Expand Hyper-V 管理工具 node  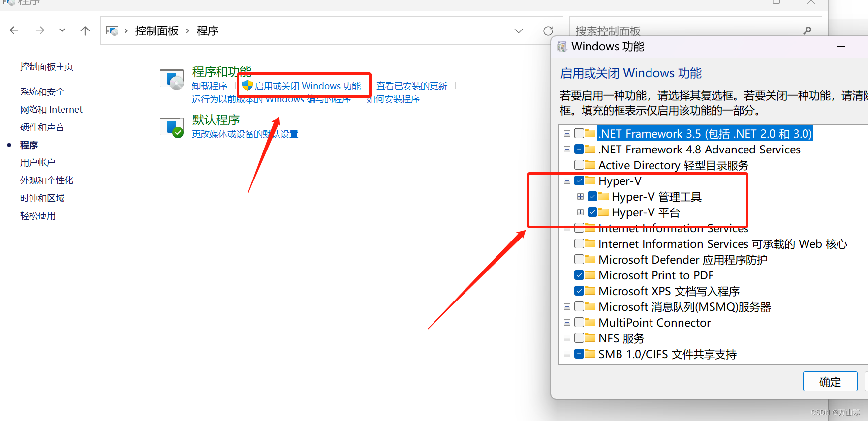[581, 197]
